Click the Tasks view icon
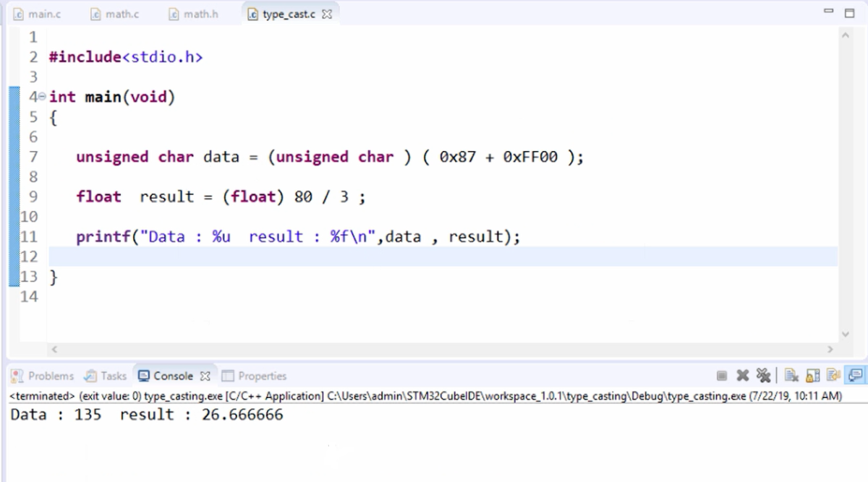Viewport: 868px width, 482px height. [90, 375]
